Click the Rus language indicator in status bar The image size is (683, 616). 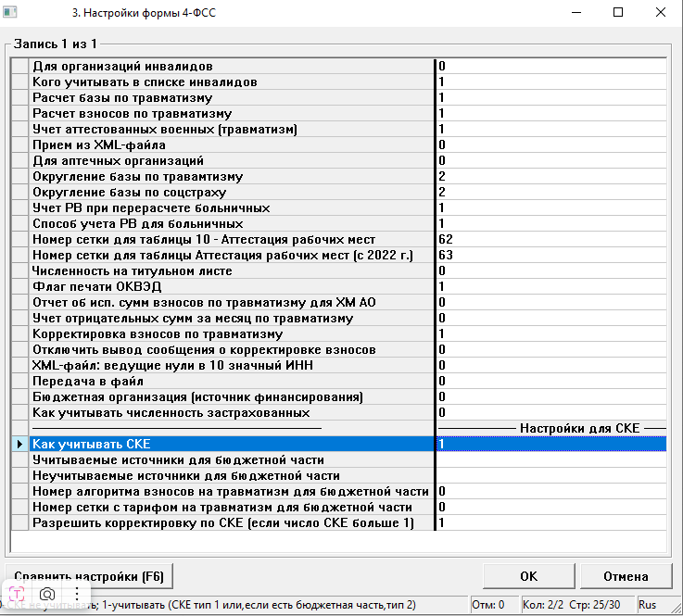click(647, 605)
